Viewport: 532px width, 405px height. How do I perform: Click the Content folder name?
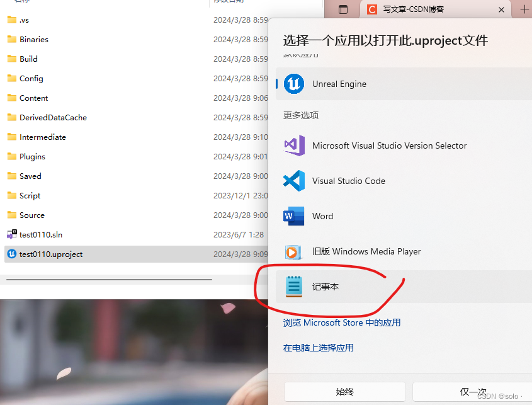pyautogui.click(x=33, y=98)
